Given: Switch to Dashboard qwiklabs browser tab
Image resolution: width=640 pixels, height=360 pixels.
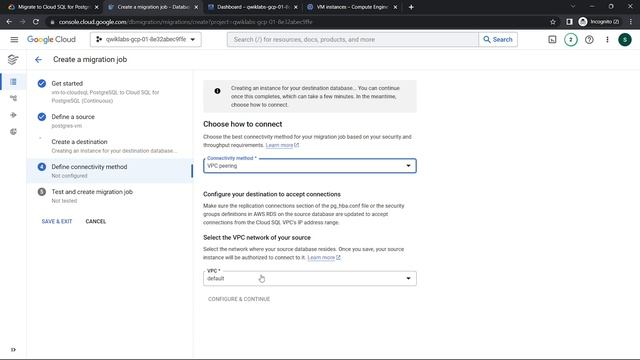Looking at the screenshot, I should pos(252,7).
